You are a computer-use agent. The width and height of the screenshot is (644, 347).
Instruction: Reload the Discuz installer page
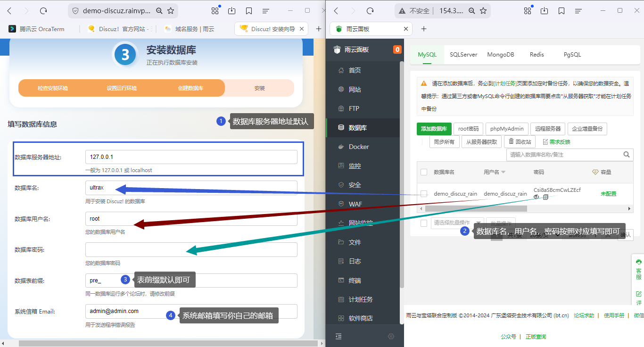coord(43,10)
